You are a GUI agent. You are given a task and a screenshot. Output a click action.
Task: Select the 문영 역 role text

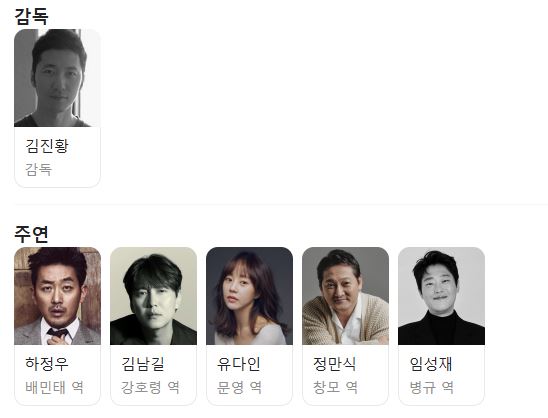pyautogui.click(x=239, y=387)
